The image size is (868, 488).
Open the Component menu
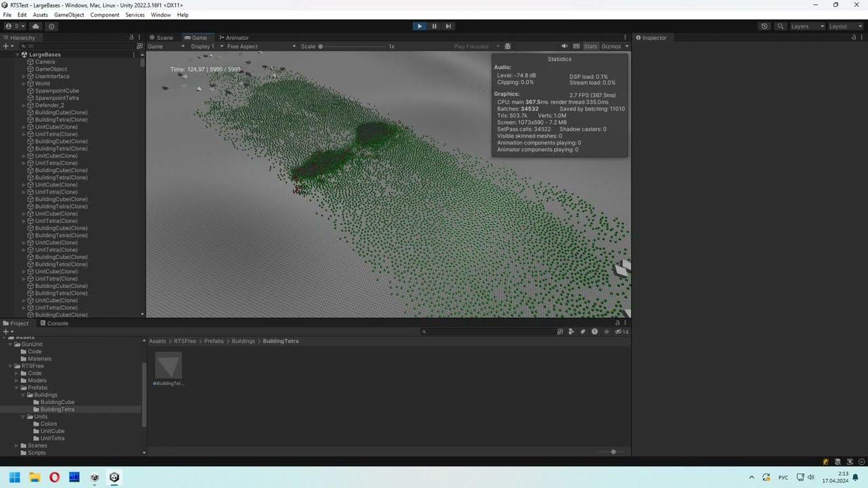(x=104, y=14)
